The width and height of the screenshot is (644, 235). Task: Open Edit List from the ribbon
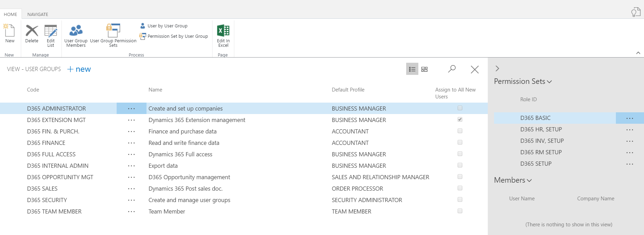[51, 35]
